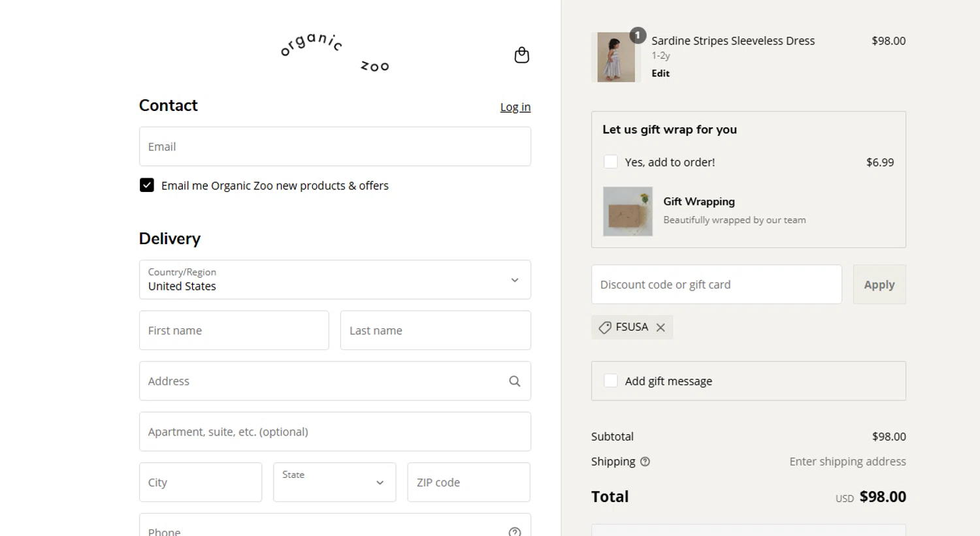Click the Total $98.00 amount
Image resolution: width=980 pixels, height=536 pixels.
[883, 497]
